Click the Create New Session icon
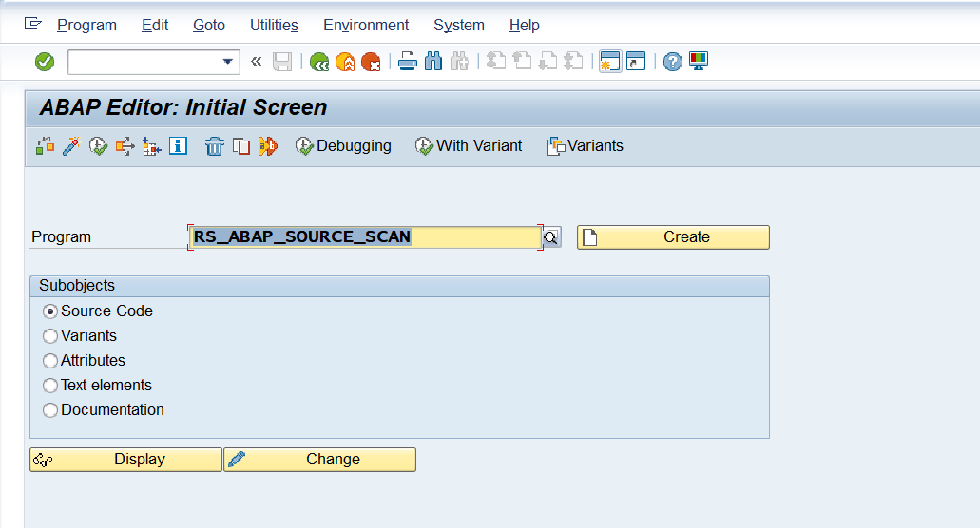Screen dimensions: 980x528 click(x=610, y=62)
